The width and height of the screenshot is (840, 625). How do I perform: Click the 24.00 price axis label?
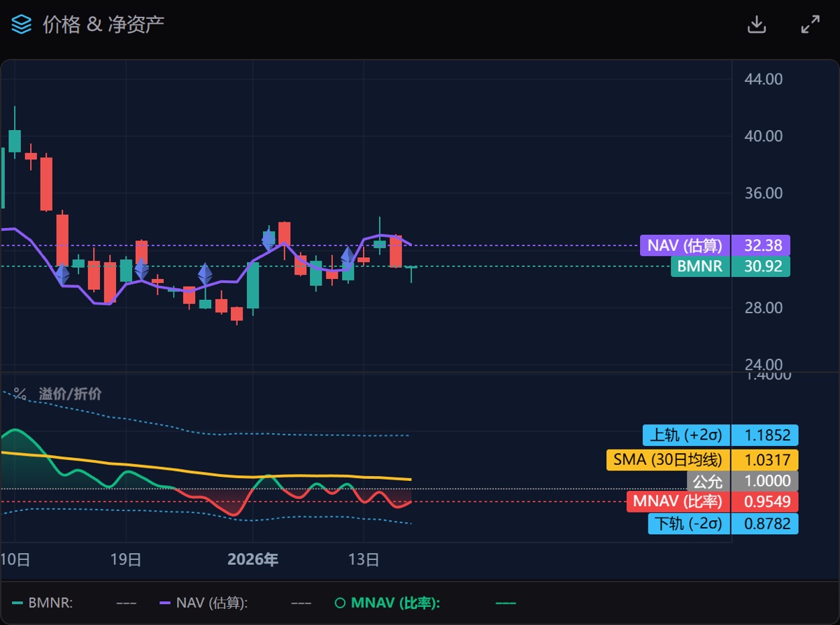[x=764, y=364]
